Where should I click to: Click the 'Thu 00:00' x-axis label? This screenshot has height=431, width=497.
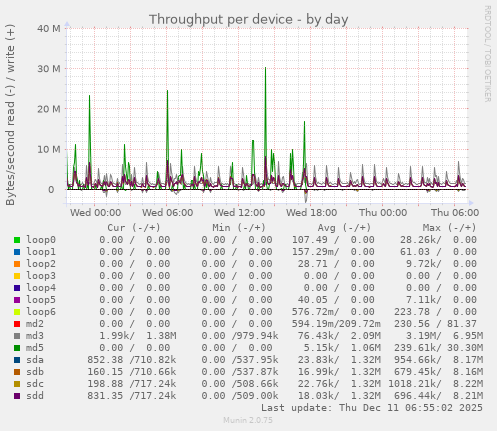point(383,213)
